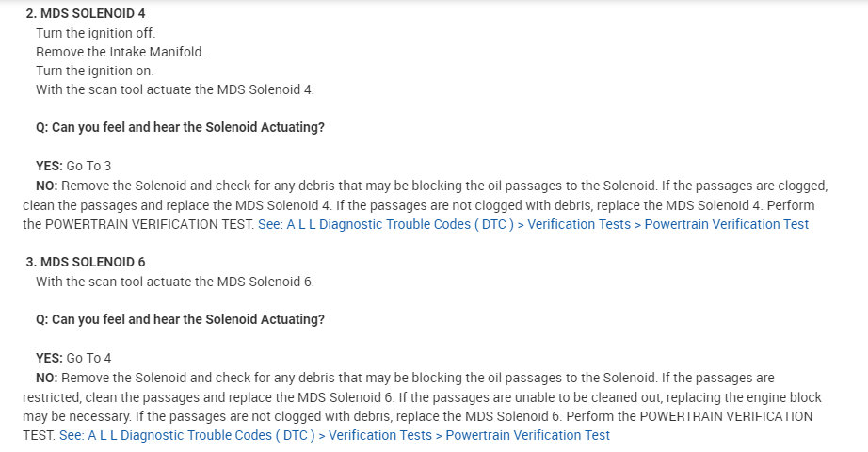Click the 'Turn the ignition on.' line
Image resolution: width=868 pixels, height=452 pixels.
(x=94, y=71)
